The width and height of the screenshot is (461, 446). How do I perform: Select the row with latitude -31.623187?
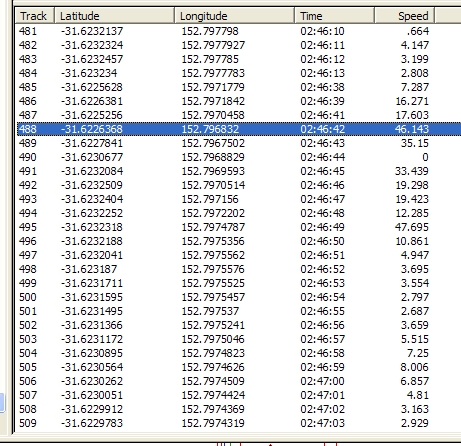click(x=239, y=269)
